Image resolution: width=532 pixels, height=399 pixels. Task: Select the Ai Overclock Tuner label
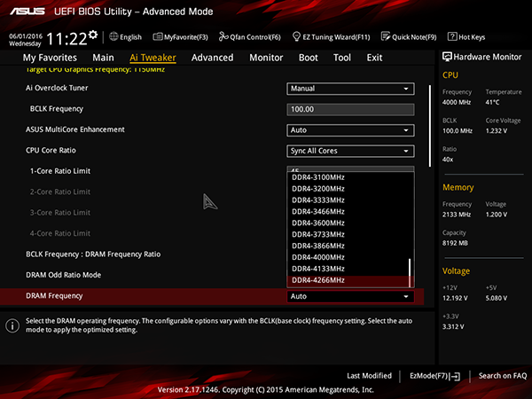[x=57, y=88]
